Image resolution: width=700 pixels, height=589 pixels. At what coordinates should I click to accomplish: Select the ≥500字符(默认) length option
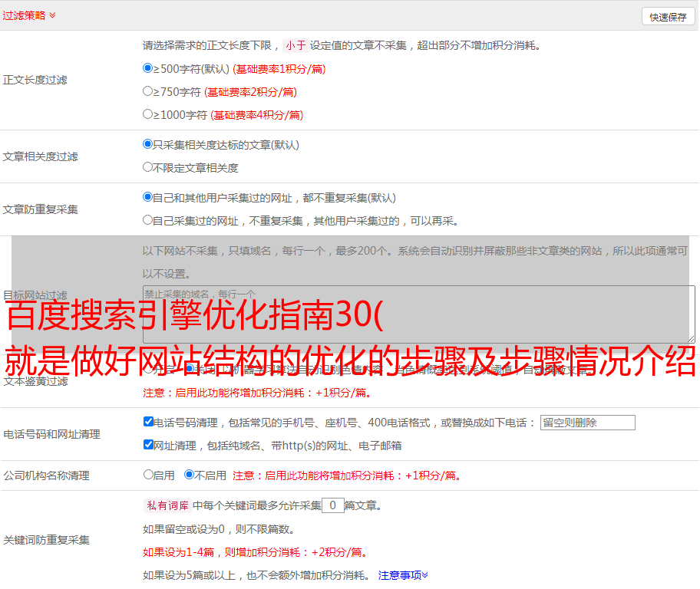pyautogui.click(x=148, y=68)
